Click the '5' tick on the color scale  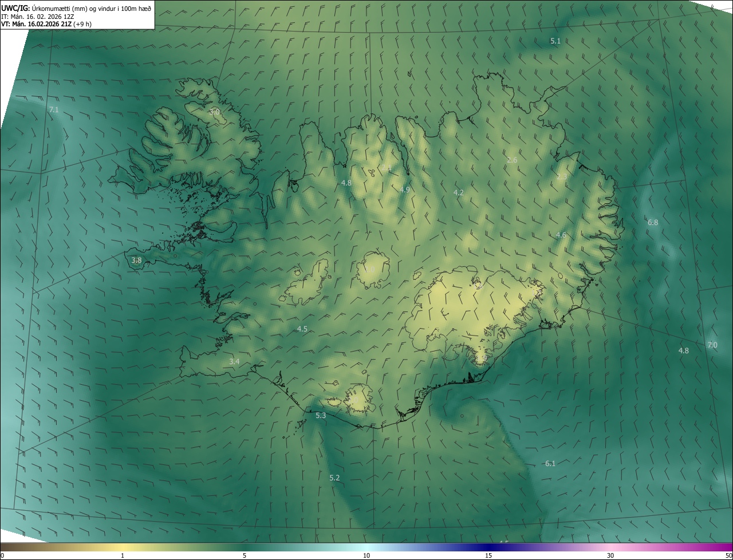[245, 555]
